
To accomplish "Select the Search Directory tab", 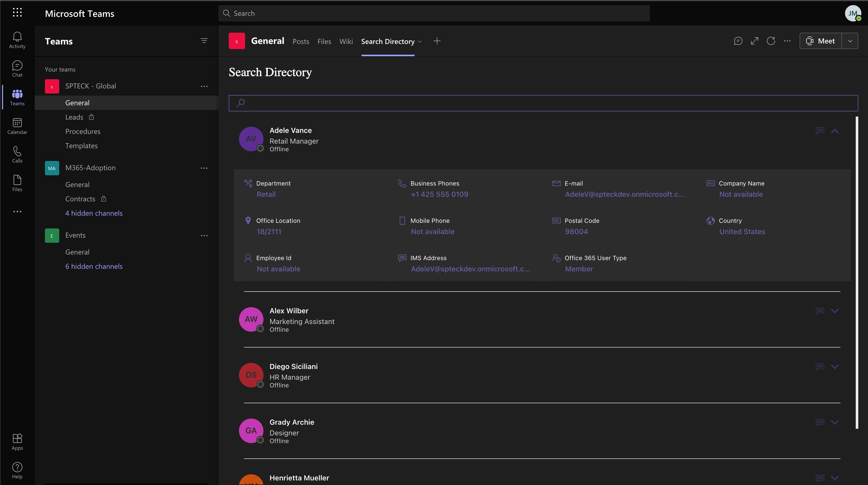I will click(x=388, y=41).
